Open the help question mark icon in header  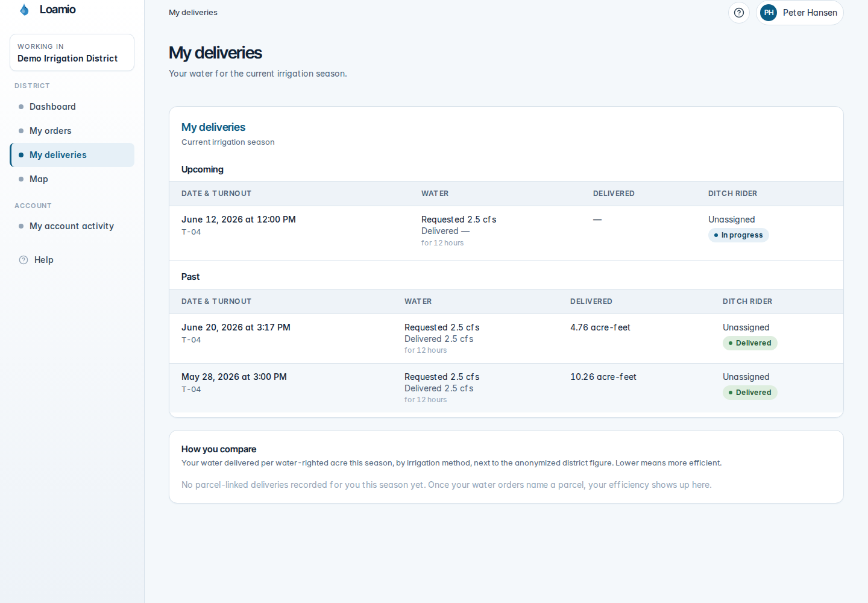pos(739,13)
